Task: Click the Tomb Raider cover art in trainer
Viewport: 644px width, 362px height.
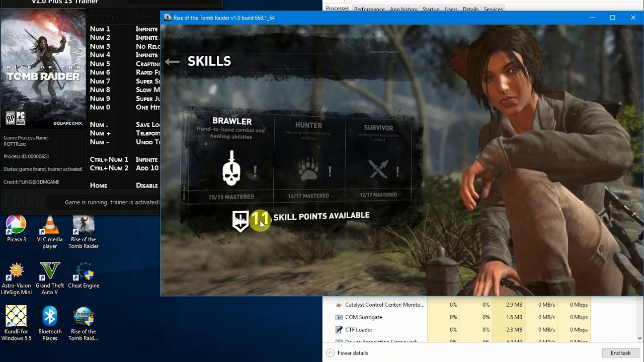Action: coord(43,68)
